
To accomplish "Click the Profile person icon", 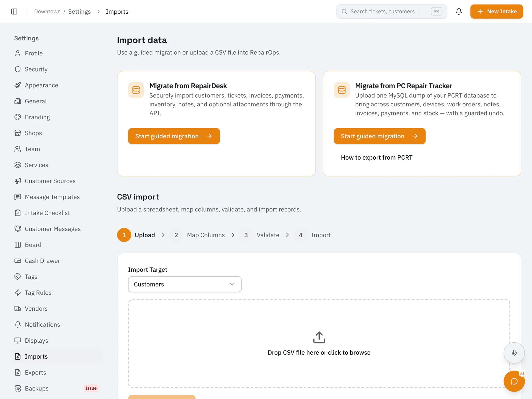I will [18, 53].
